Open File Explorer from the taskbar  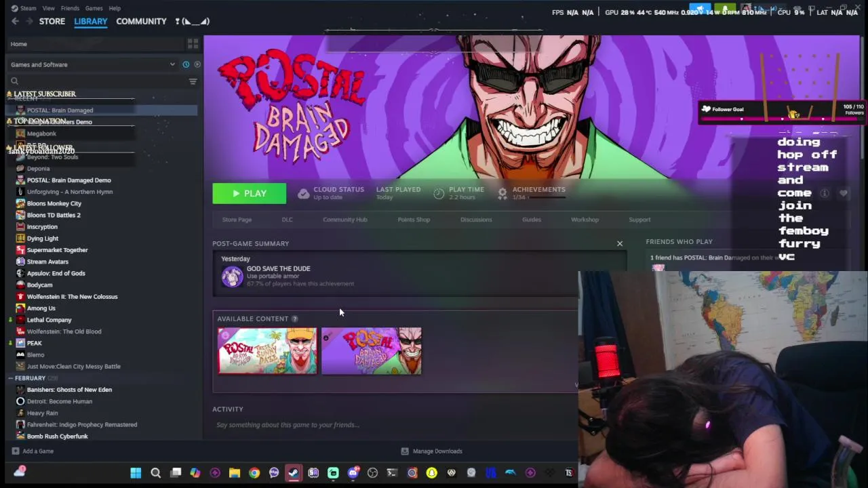pyautogui.click(x=235, y=473)
